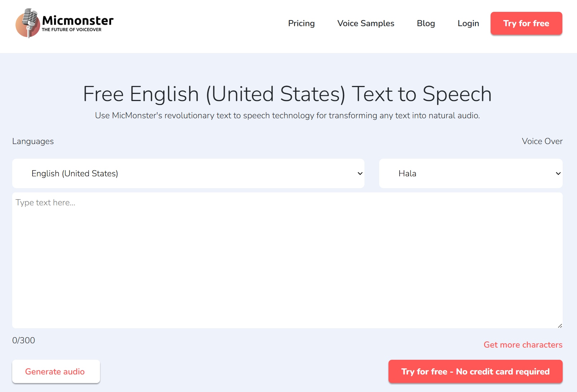
Task: Click the Languages label
Action: click(33, 141)
